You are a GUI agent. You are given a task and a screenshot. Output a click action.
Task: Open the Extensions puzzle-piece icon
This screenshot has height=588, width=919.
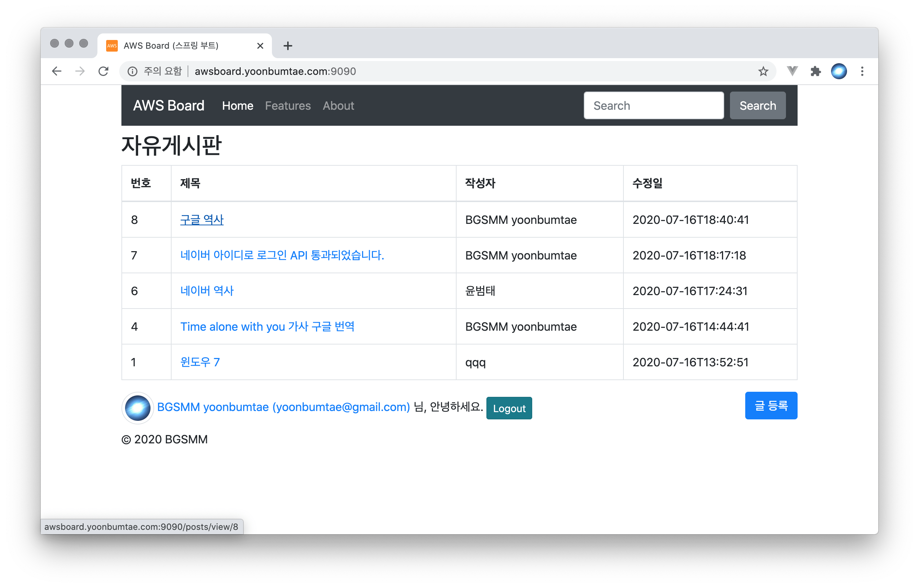(x=815, y=71)
